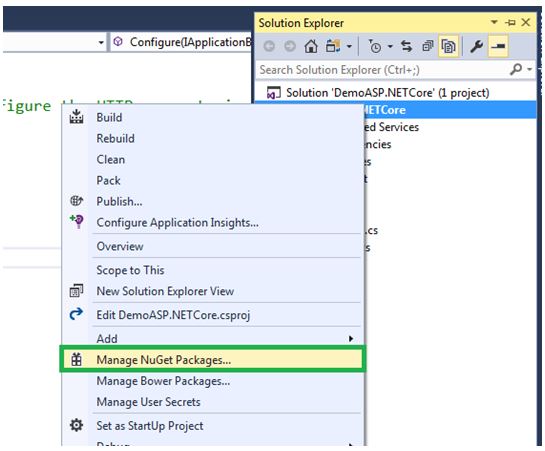Open Properties with the wrench icon
This screenshot has width=545, height=451.
pos(477,46)
